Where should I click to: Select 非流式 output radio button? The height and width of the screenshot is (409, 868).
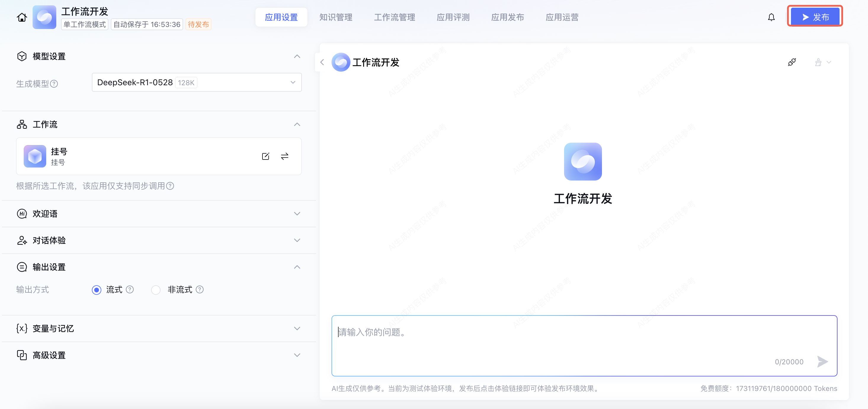[156, 290]
